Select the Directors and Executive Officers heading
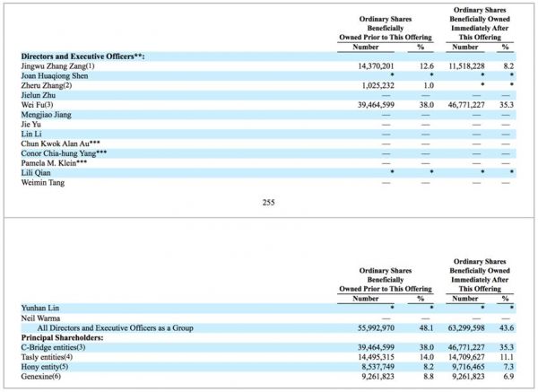This screenshot has width=538, height=392. pyautogui.click(x=82, y=56)
